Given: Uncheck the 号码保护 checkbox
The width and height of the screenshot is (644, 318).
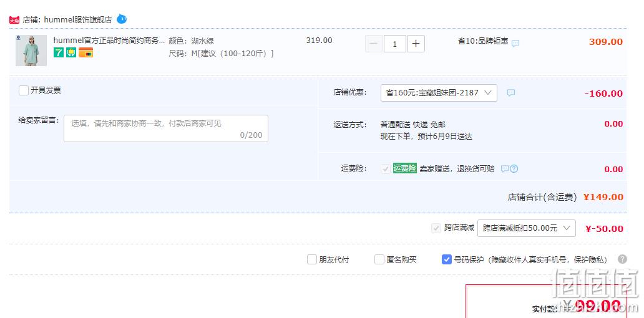Looking at the screenshot, I should [447, 259].
